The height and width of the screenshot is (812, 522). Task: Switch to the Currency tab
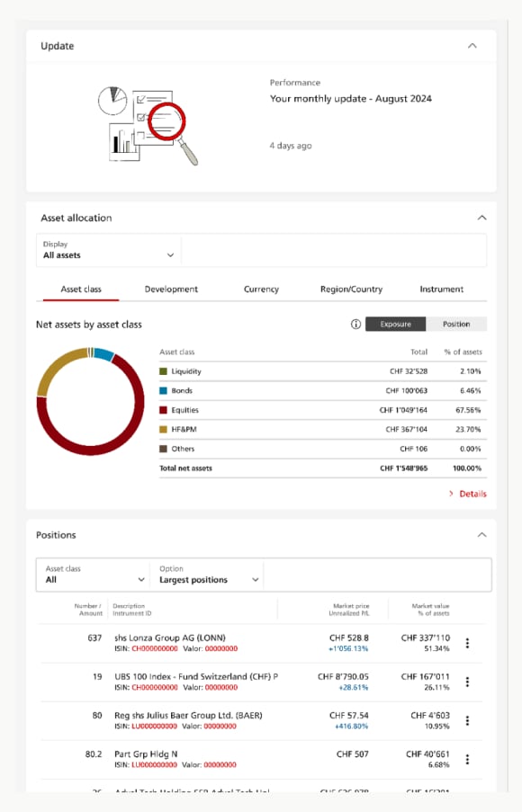tap(260, 289)
